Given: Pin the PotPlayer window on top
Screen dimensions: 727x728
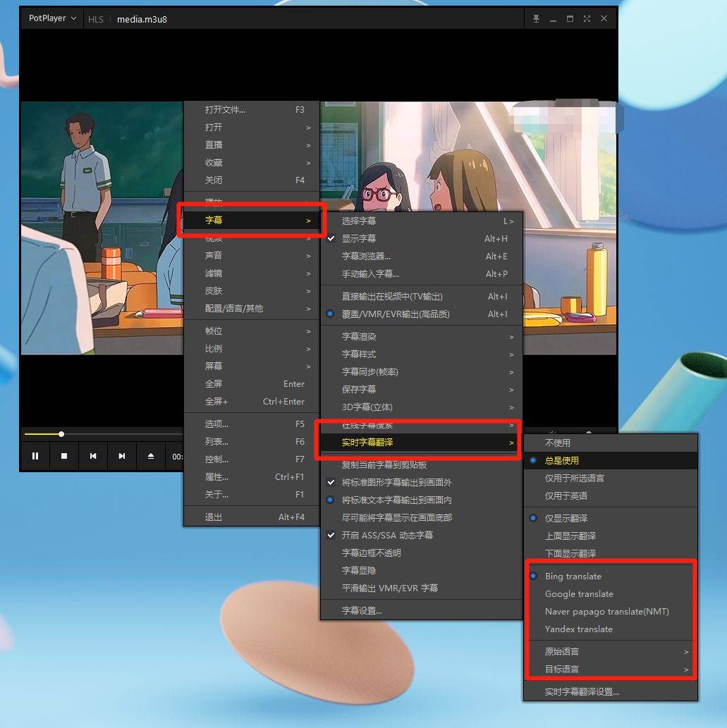Looking at the screenshot, I should point(536,18).
